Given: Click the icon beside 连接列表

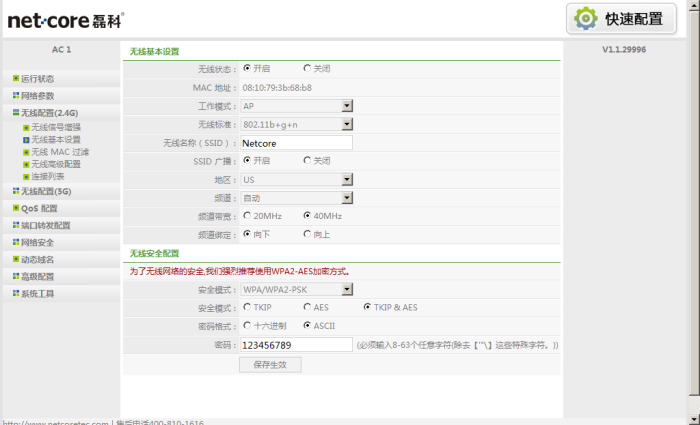Looking at the screenshot, I should [26, 177].
